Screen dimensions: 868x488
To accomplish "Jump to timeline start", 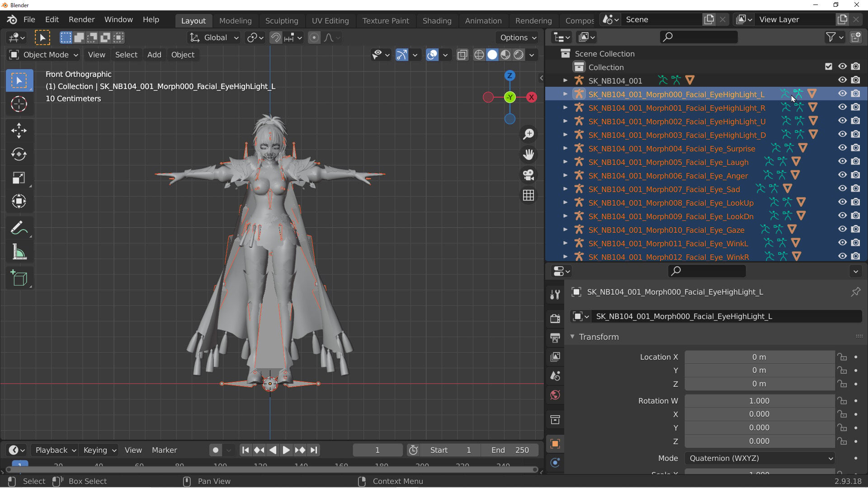I will point(245,450).
